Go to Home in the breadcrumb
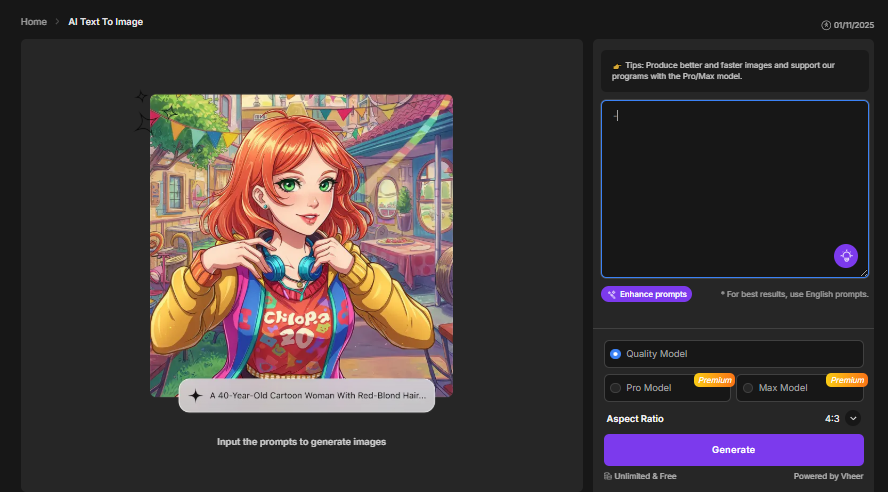The width and height of the screenshot is (888, 492). coord(33,22)
